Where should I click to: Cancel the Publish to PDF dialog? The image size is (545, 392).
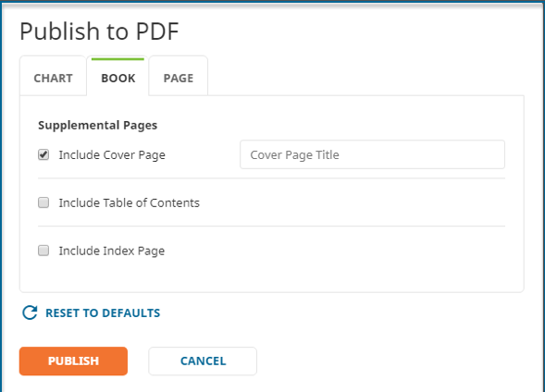point(203,361)
